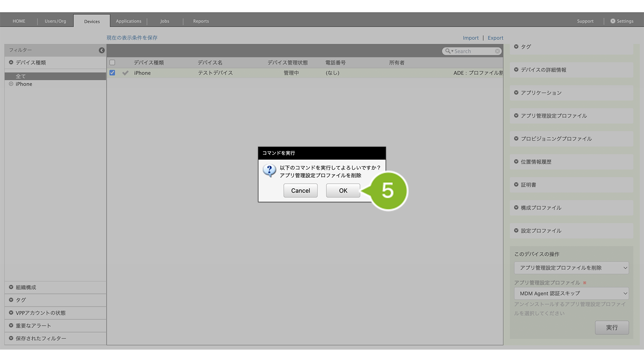
Task: Switch to the Applications tab
Action: [129, 21]
